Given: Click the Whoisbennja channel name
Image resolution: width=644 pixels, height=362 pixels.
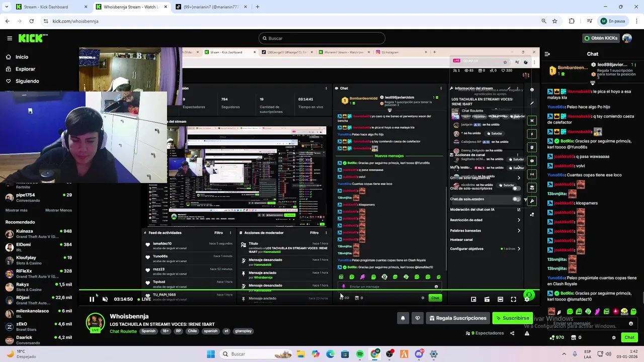Looking at the screenshot, I should point(129,316).
